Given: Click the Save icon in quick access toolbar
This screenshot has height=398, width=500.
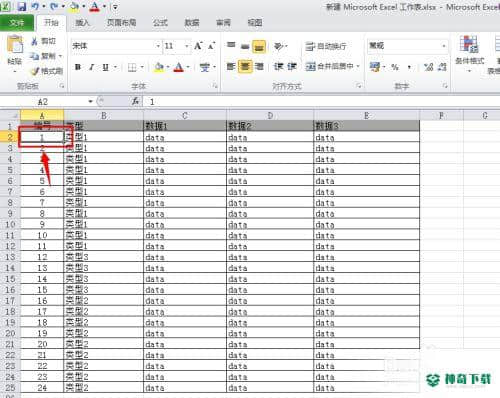Looking at the screenshot, I should click(22, 6).
